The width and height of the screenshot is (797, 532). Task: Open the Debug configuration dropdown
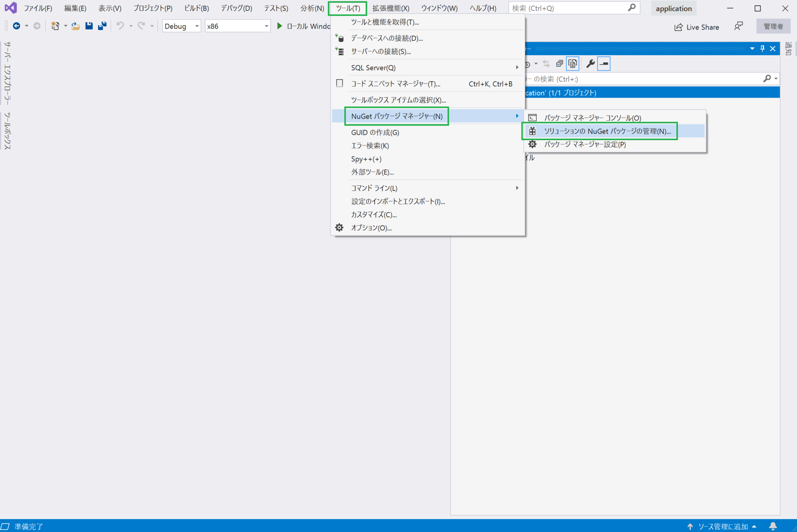tap(181, 26)
